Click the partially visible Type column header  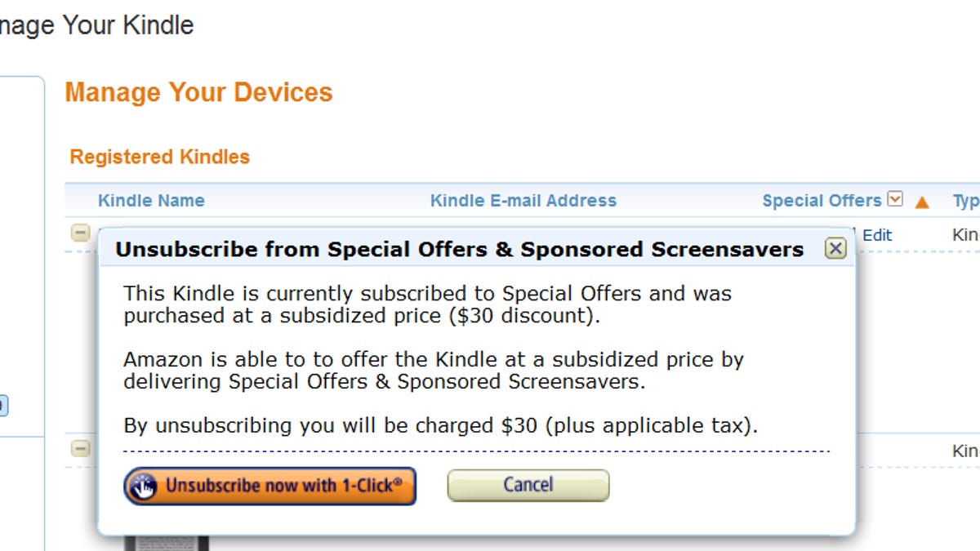(x=966, y=201)
